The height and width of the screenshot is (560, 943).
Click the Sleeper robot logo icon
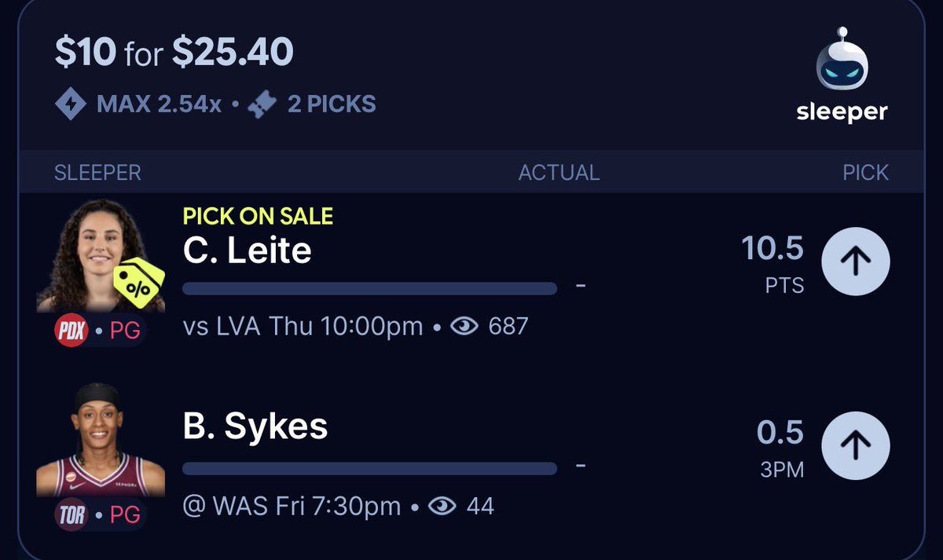(x=841, y=61)
